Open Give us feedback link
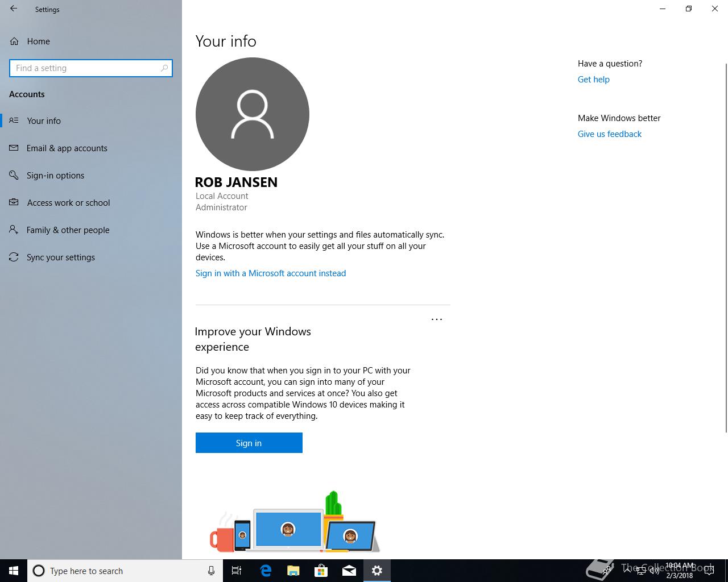The image size is (728, 582). pyautogui.click(x=610, y=134)
